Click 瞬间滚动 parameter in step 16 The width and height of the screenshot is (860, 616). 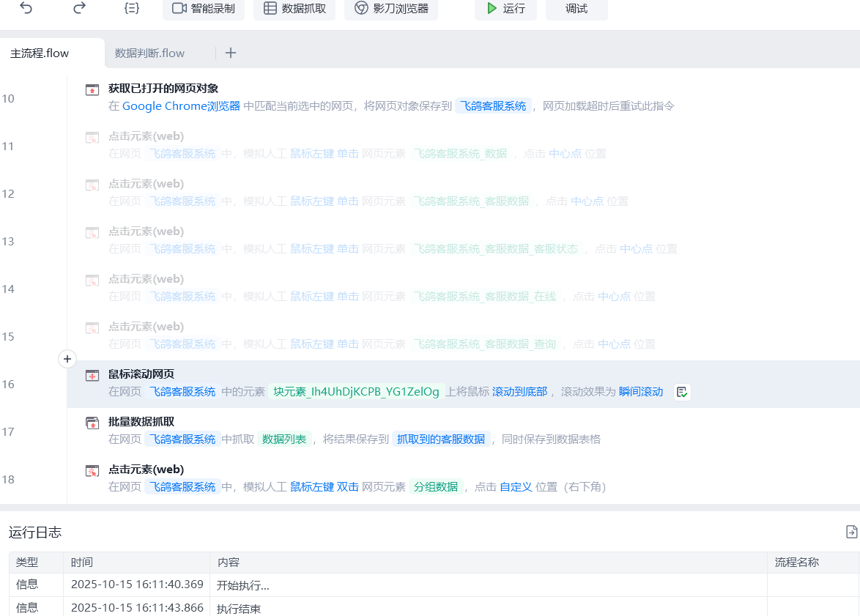641,392
